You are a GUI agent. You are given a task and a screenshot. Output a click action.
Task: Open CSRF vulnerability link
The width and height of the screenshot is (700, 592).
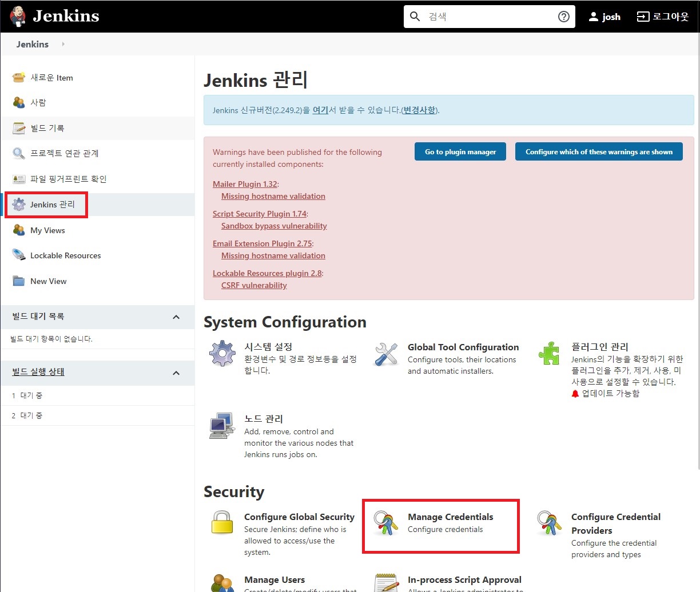[x=254, y=285]
